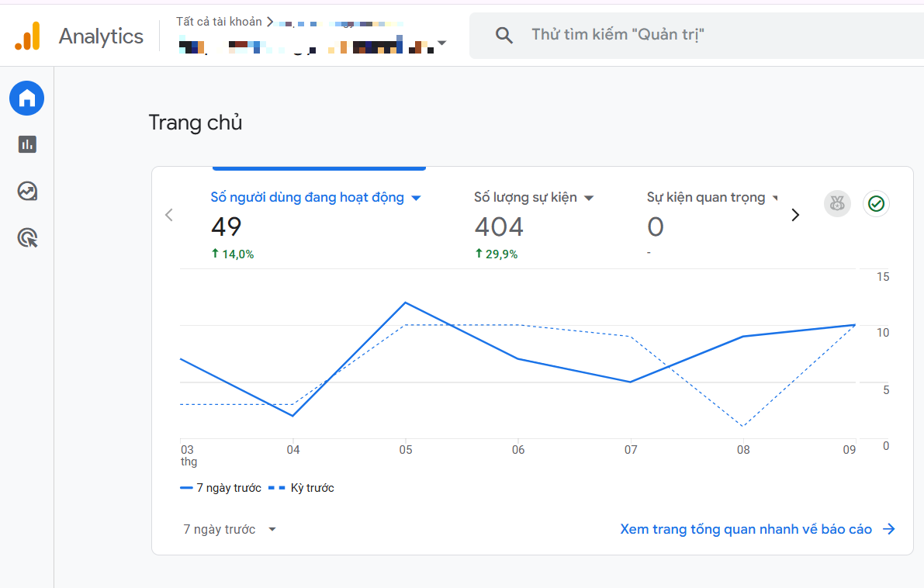Open the Advertising target icon in sidebar
The width and height of the screenshot is (924, 588).
tap(27, 237)
